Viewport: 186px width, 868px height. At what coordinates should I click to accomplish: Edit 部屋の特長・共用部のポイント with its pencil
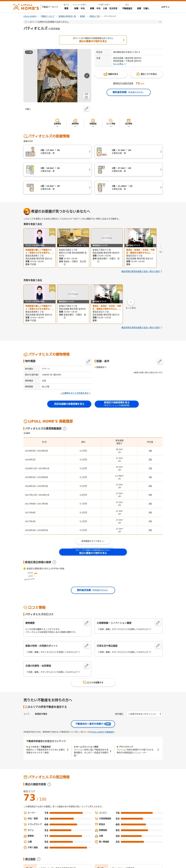[86, 646]
